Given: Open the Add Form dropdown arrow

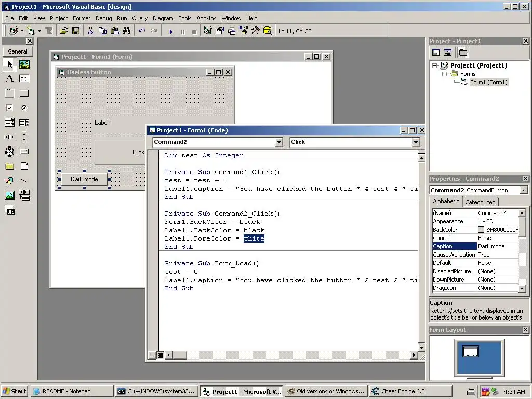Looking at the screenshot, I should coord(39,31).
